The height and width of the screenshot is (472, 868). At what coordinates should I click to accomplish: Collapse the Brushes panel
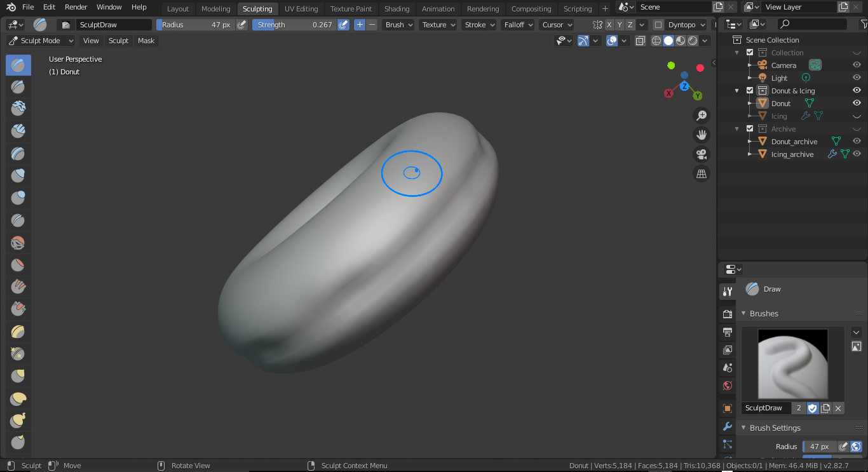(743, 314)
